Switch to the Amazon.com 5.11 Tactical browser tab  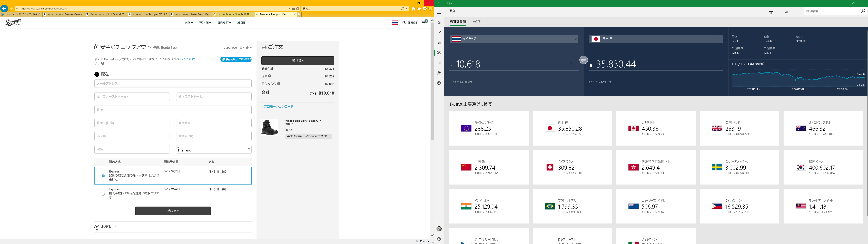tap(106, 15)
